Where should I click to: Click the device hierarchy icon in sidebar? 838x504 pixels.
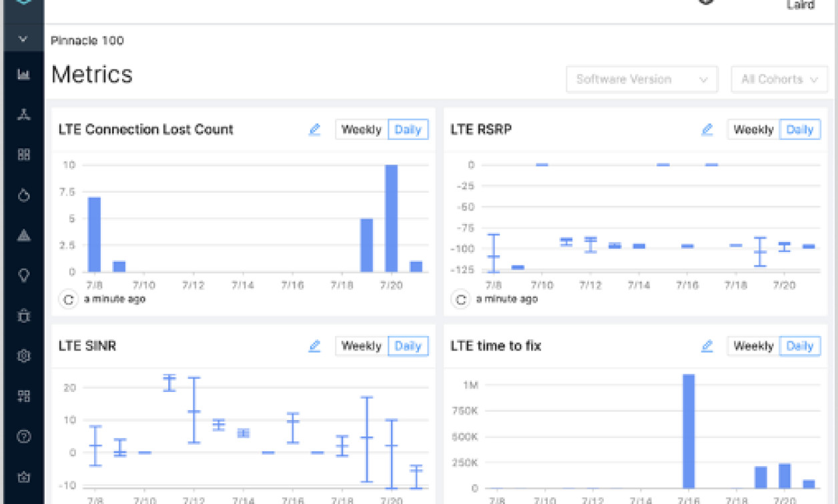click(23, 115)
